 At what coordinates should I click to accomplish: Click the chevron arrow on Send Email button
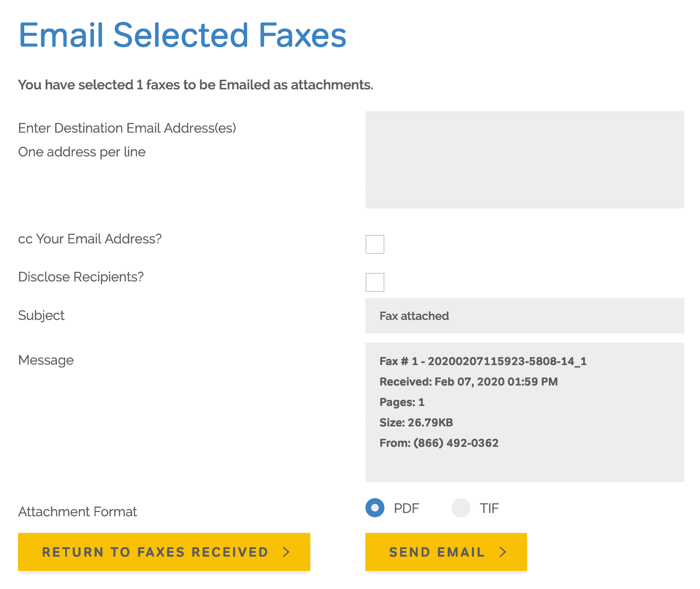(503, 552)
